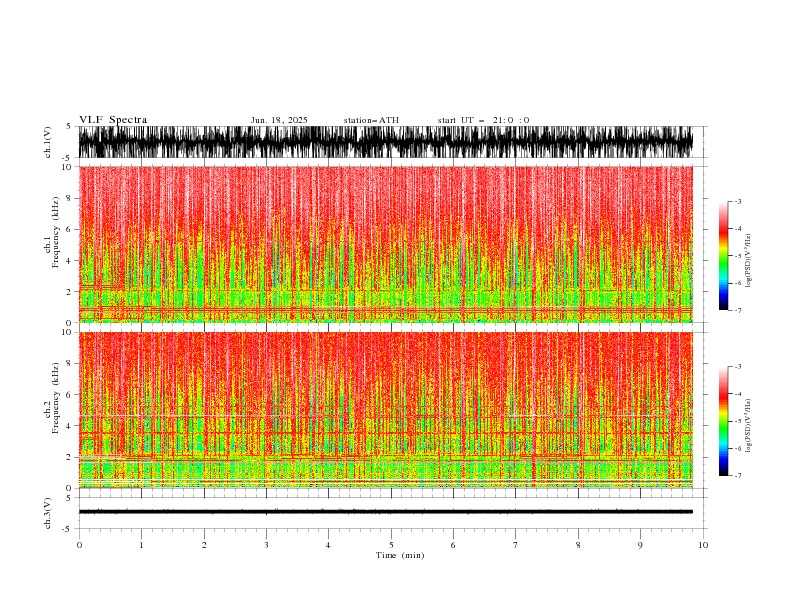Click the time-axis tick label "7"
Image resolution: width=792 pixels, height=612 pixels.
[516, 545]
